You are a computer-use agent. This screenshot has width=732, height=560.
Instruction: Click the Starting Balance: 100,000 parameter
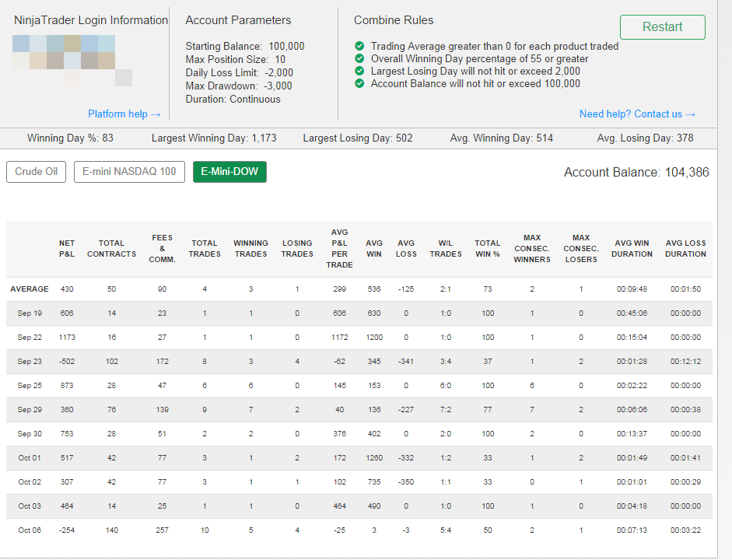click(244, 46)
